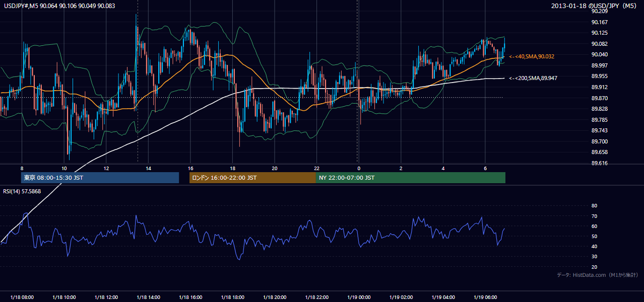The width and height of the screenshot is (644, 302).
Task: Click hour tick 16 under price chart
Action: pos(190,168)
